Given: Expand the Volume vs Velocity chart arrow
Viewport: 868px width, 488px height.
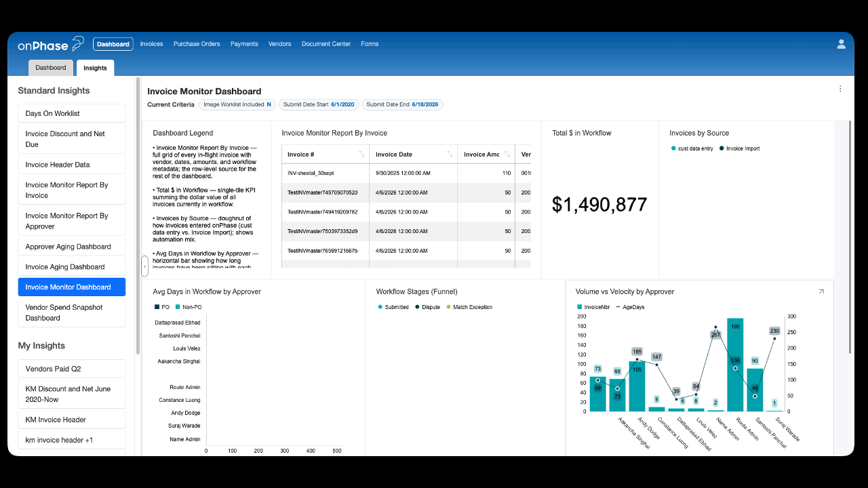Looking at the screenshot, I should click(821, 291).
